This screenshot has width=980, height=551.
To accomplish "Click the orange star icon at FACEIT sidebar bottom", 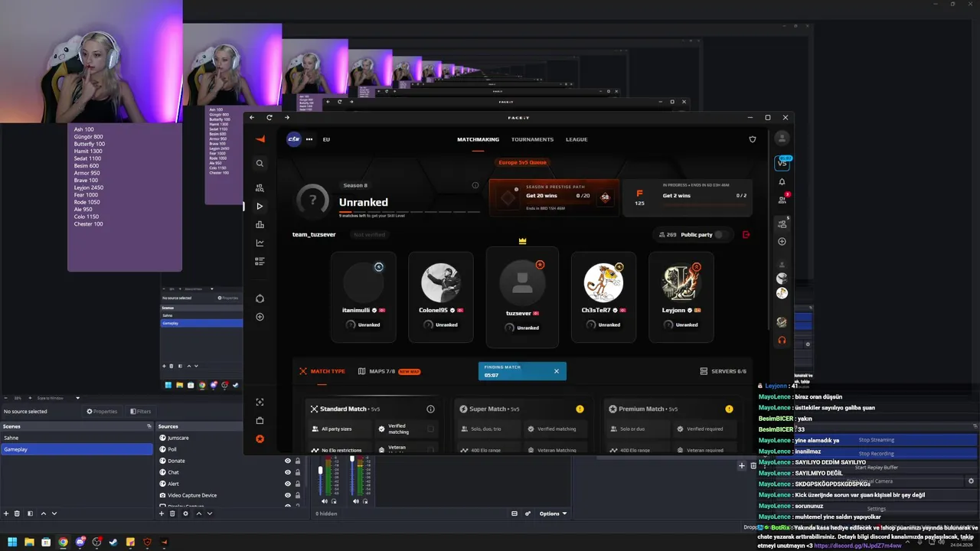I will click(x=260, y=439).
